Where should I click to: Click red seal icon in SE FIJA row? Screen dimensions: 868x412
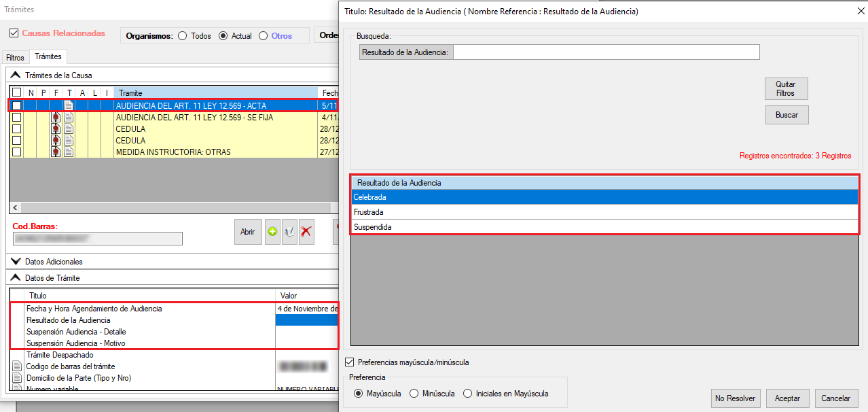click(x=56, y=118)
